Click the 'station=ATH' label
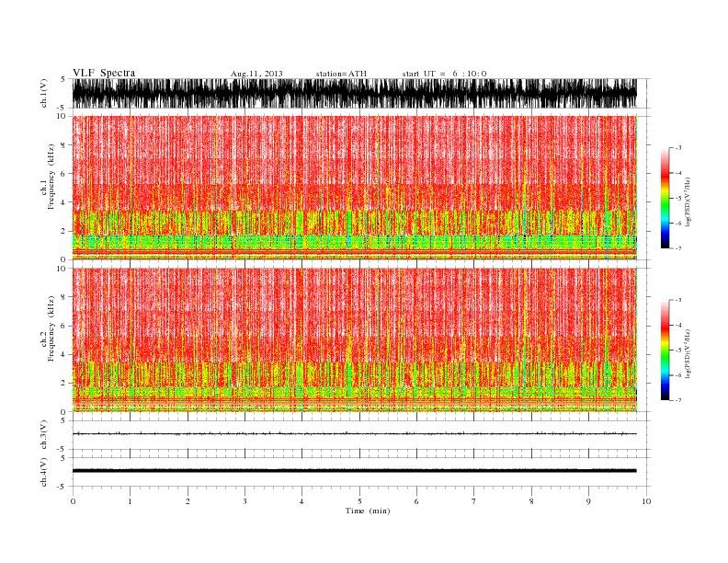The image size is (728, 563). [341, 74]
